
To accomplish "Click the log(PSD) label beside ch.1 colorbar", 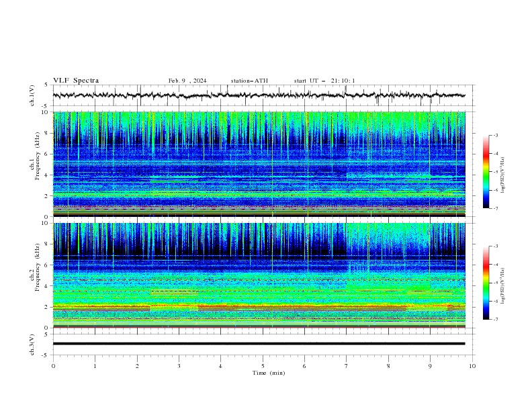I will point(503,175).
